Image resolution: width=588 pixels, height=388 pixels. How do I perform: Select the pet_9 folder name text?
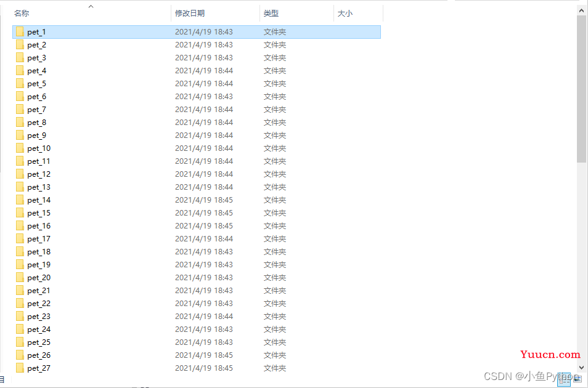pyautogui.click(x=36, y=135)
